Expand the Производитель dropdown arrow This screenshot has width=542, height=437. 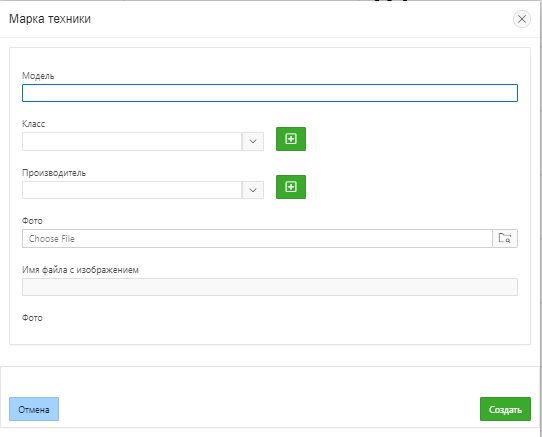click(253, 190)
